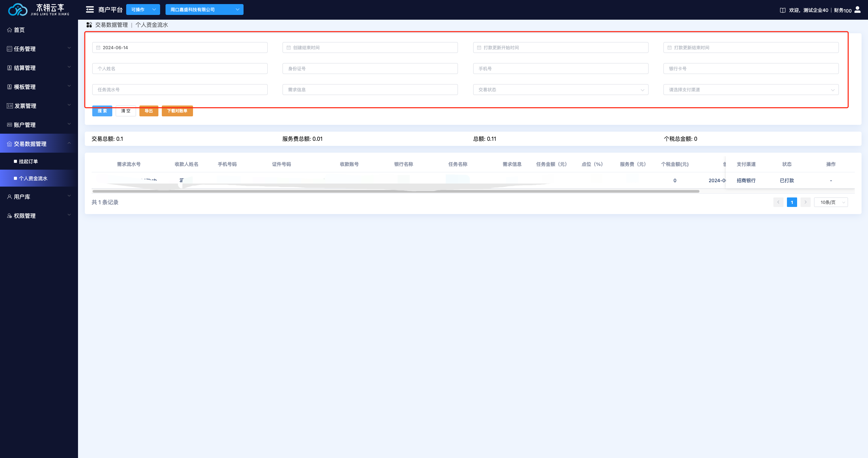
Task: Click the 招商银行 table cell
Action: point(746,180)
